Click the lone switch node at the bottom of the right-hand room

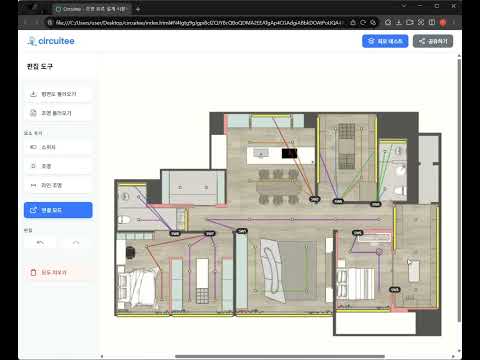395,290
